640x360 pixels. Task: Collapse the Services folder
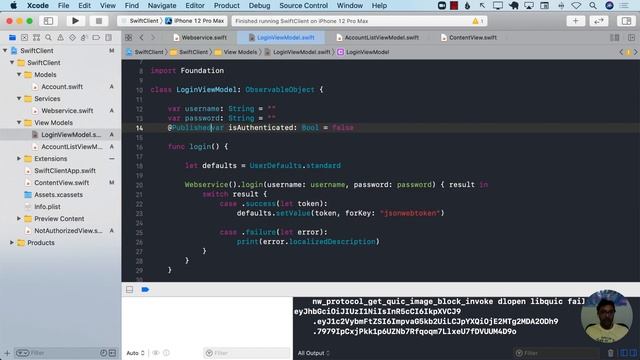click(19, 98)
